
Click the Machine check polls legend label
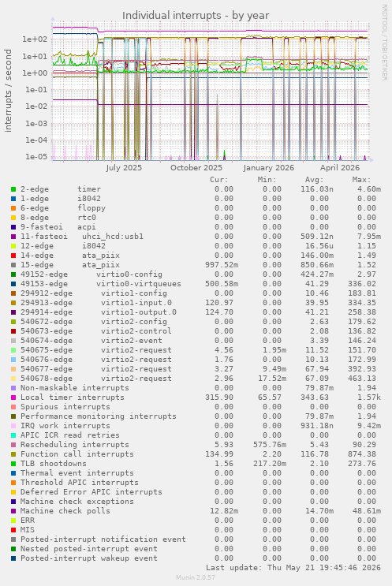tap(65, 511)
